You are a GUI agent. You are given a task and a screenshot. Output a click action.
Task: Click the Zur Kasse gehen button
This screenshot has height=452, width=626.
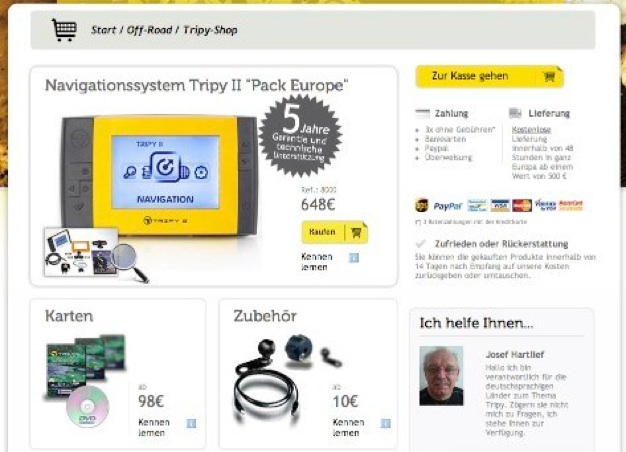pos(489,77)
